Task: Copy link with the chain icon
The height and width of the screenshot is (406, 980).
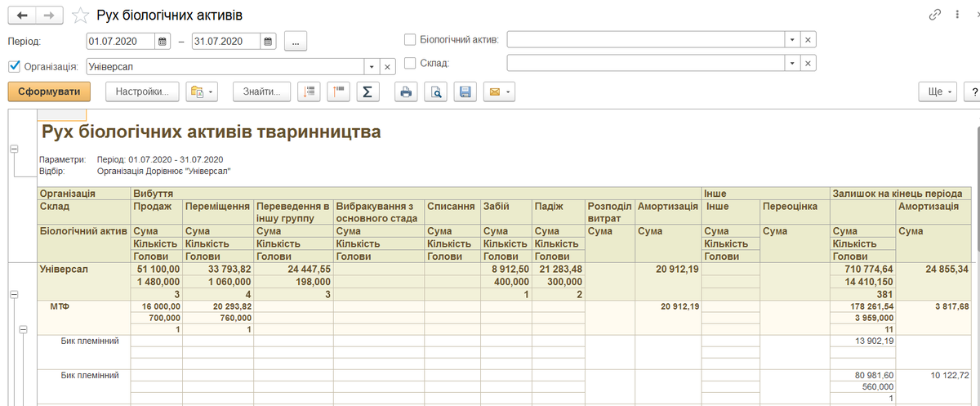Action: click(x=935, y=15)
